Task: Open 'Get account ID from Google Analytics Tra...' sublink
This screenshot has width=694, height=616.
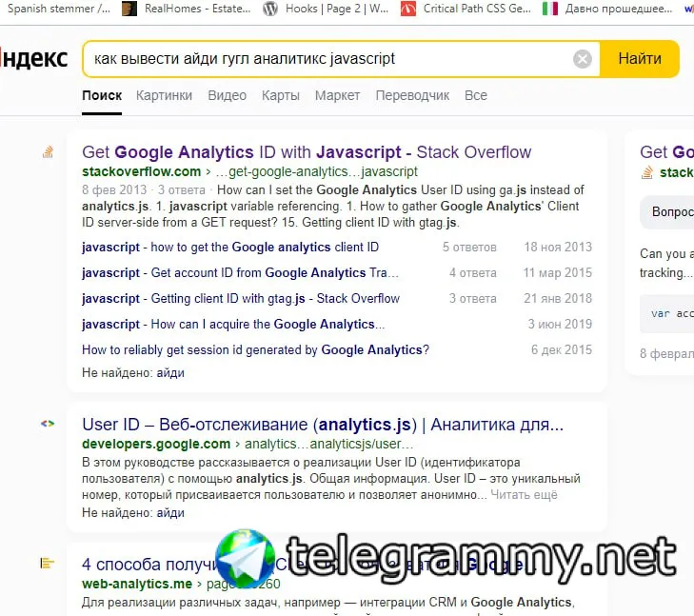Action: (x=240, y=272)
